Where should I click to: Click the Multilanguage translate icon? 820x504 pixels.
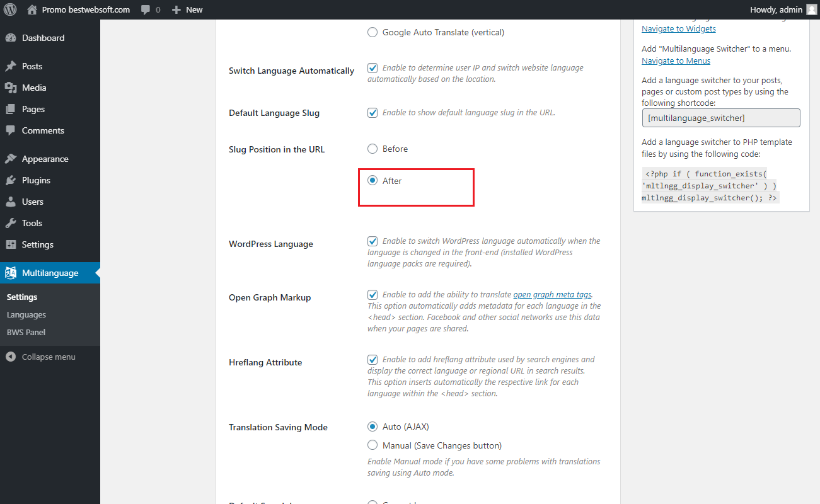point(11,273)
